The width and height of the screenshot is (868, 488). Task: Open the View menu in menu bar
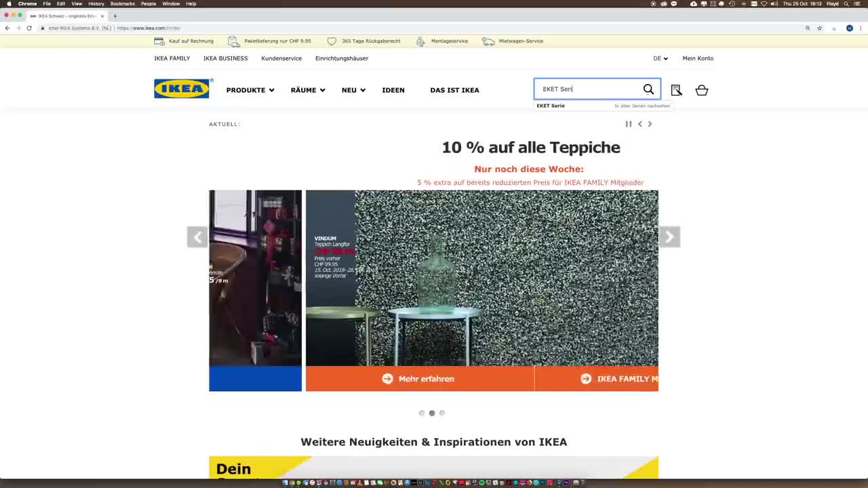[x=77, y=3]
